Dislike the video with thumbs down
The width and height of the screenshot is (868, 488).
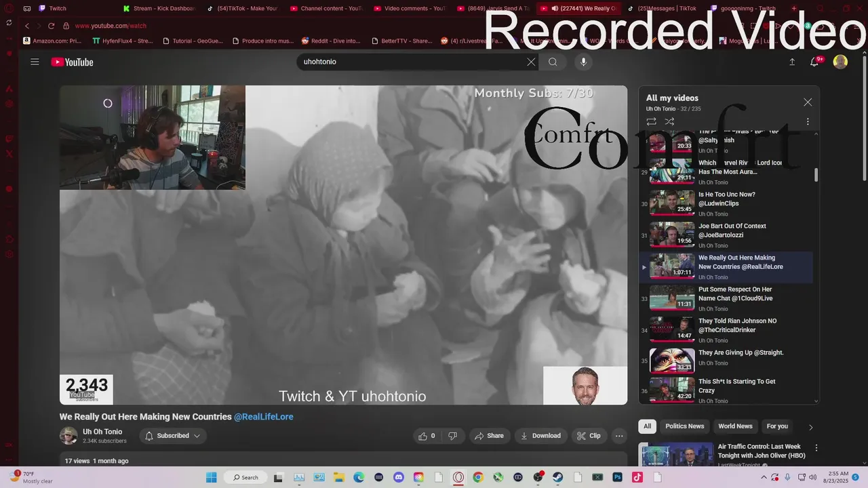click(x=452, y=436)
